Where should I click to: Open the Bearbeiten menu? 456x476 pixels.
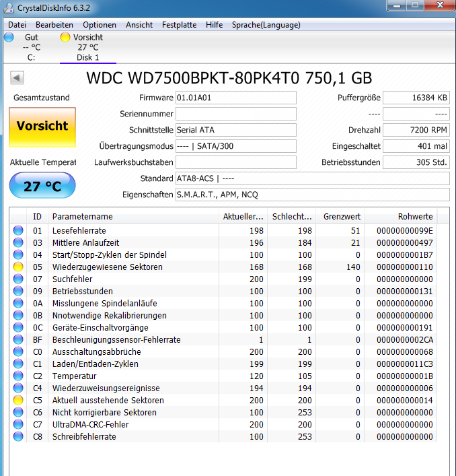54,25
